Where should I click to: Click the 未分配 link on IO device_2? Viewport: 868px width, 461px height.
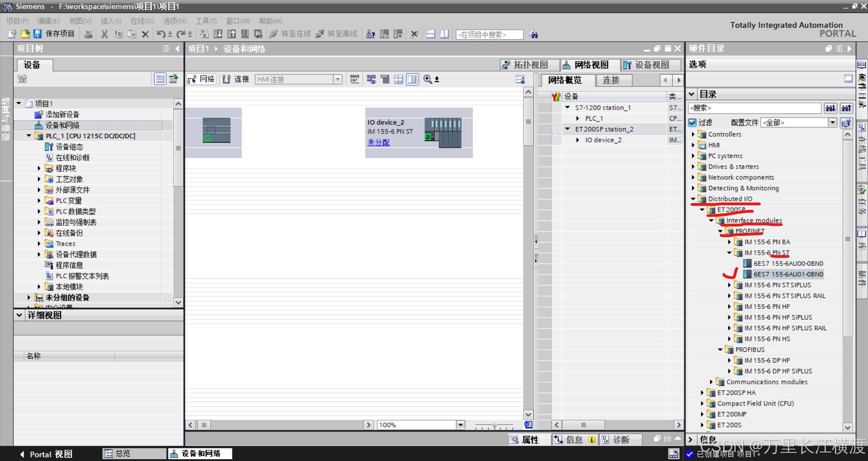coord(379,142)
